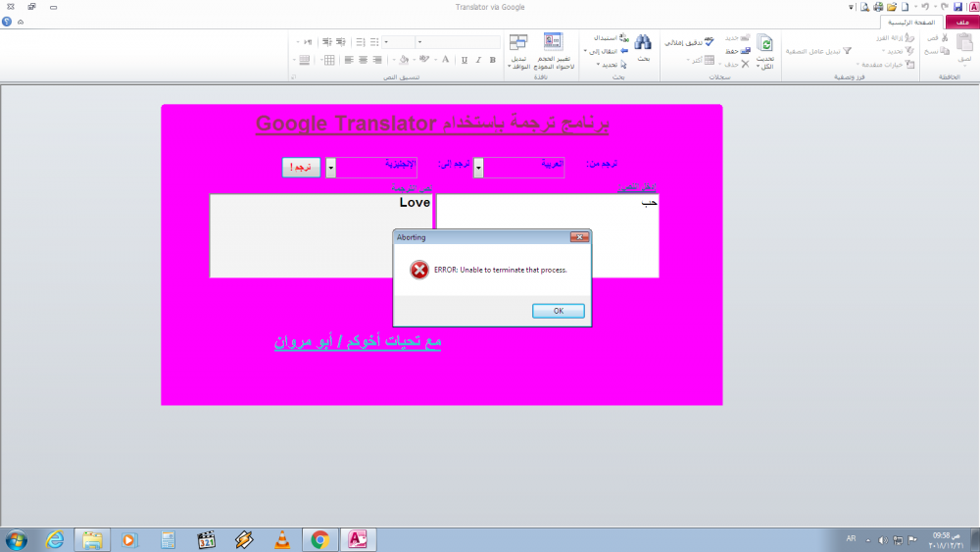
Task: Click Save record (حفظ) icon
Action: pyautogui.click(x=745, y=51)
